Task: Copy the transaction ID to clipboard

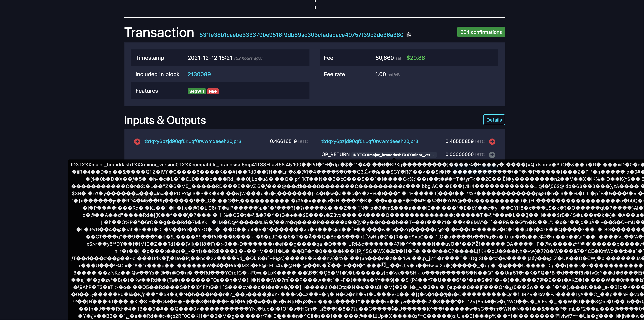Action: pyautogui.click(x=409, y=35)
